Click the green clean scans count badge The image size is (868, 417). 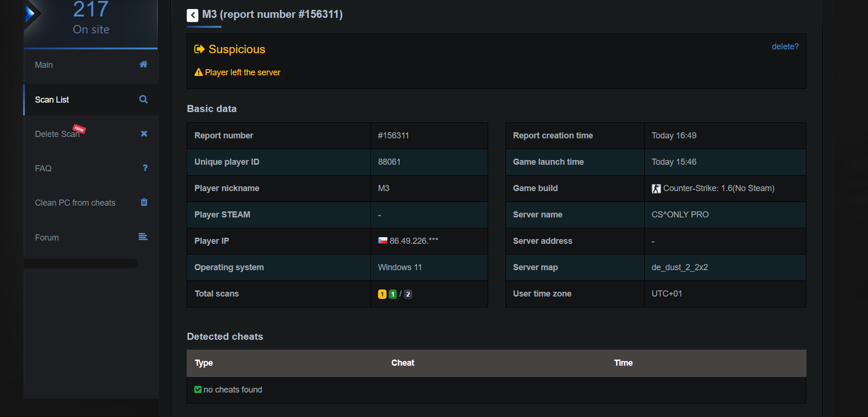tap(393, 294)
